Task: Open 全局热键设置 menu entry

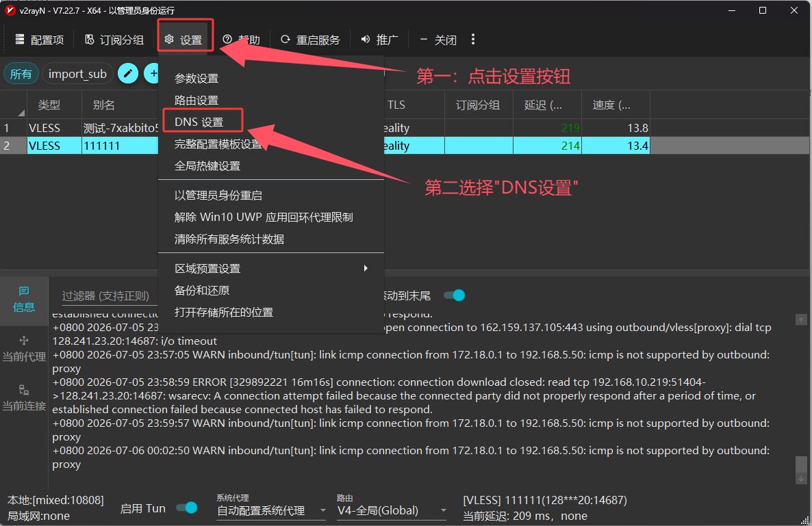Action: tap(271, 166)
